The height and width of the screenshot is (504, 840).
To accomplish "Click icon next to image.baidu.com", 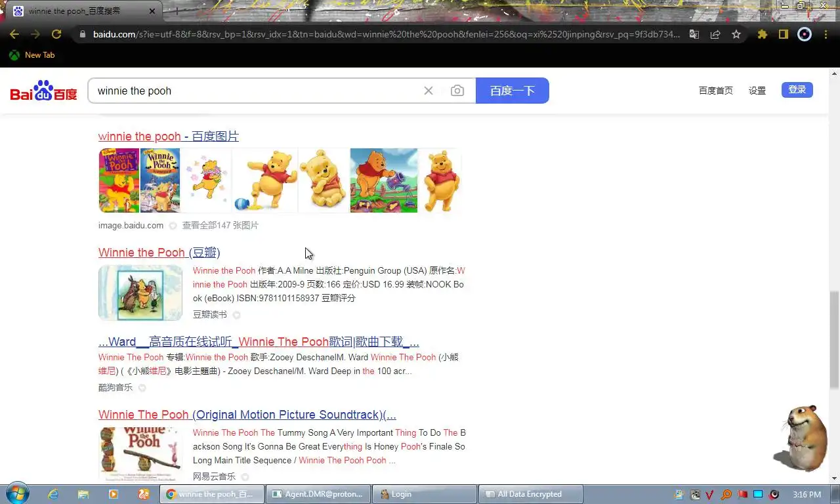I will [173, 226].
